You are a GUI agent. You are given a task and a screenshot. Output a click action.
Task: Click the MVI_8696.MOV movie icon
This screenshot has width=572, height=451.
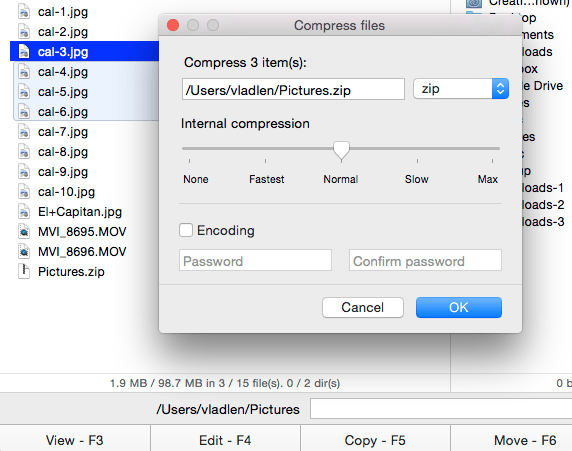pyautogui.click(x=24, y=252)
